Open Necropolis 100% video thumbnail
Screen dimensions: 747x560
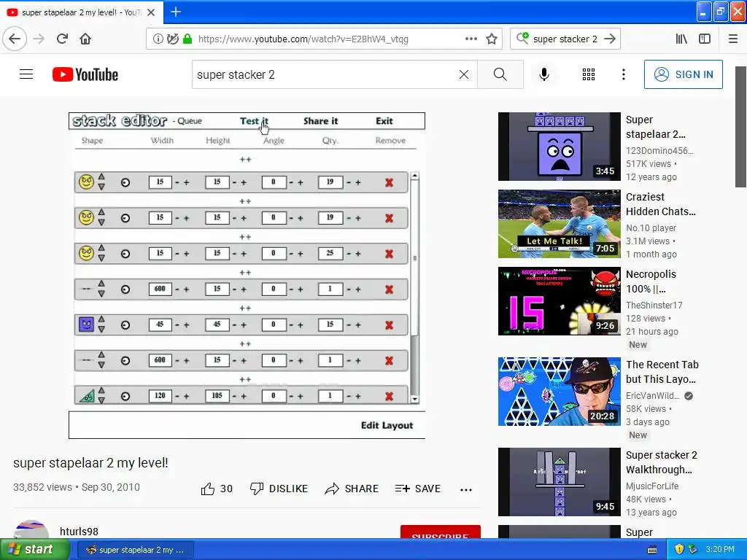(x=560, y=301)
